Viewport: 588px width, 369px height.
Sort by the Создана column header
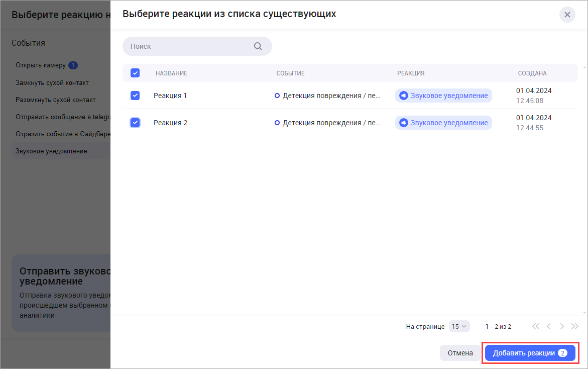[x=532, y=73]
